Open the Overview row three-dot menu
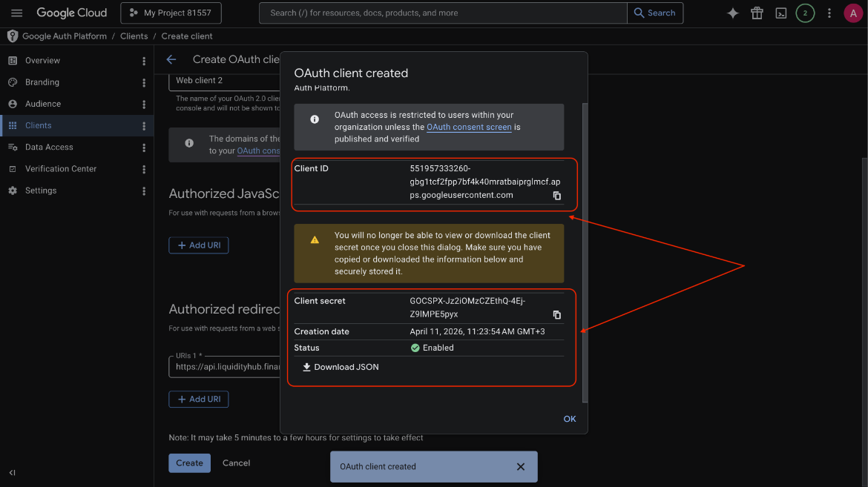This screenshot has width=868, height=487. coord(144,61)
